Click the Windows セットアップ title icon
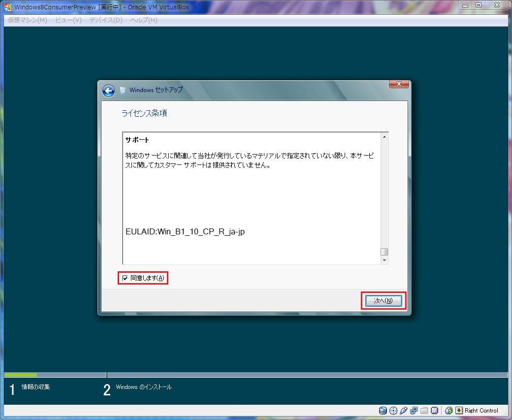512x420 pixels. coord(123,91)
